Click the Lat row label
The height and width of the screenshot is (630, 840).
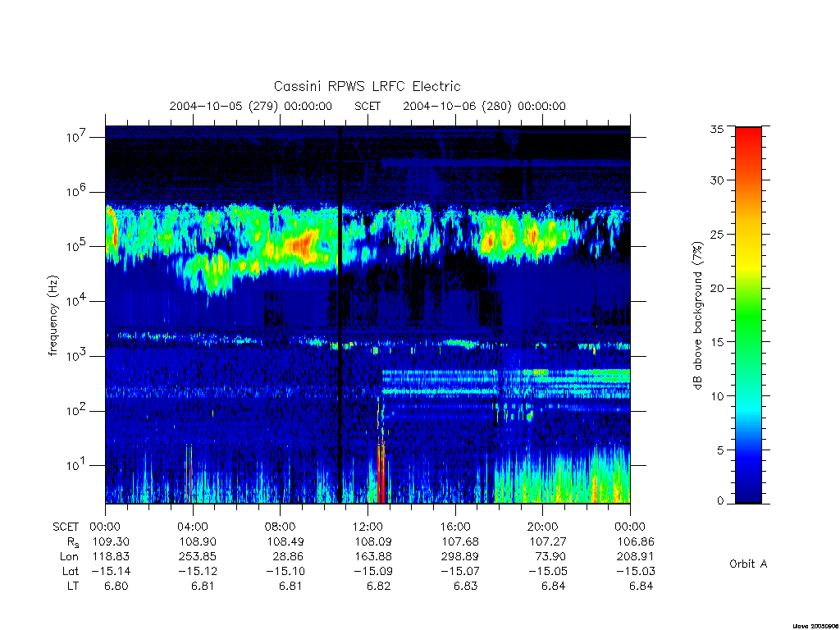click(x=71, y=571)
